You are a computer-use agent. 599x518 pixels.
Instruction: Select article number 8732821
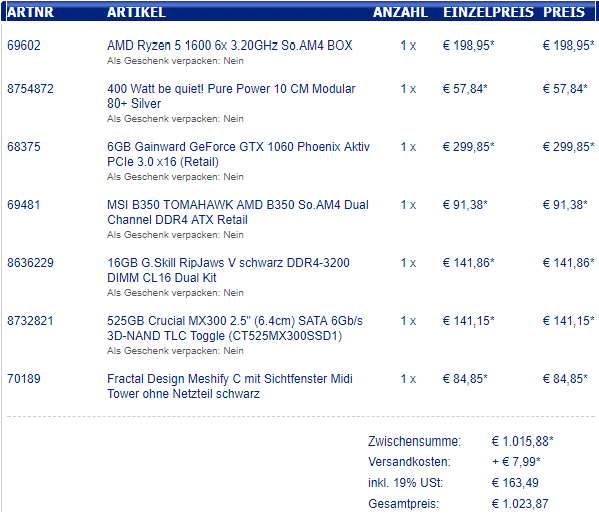click(30, 321)
